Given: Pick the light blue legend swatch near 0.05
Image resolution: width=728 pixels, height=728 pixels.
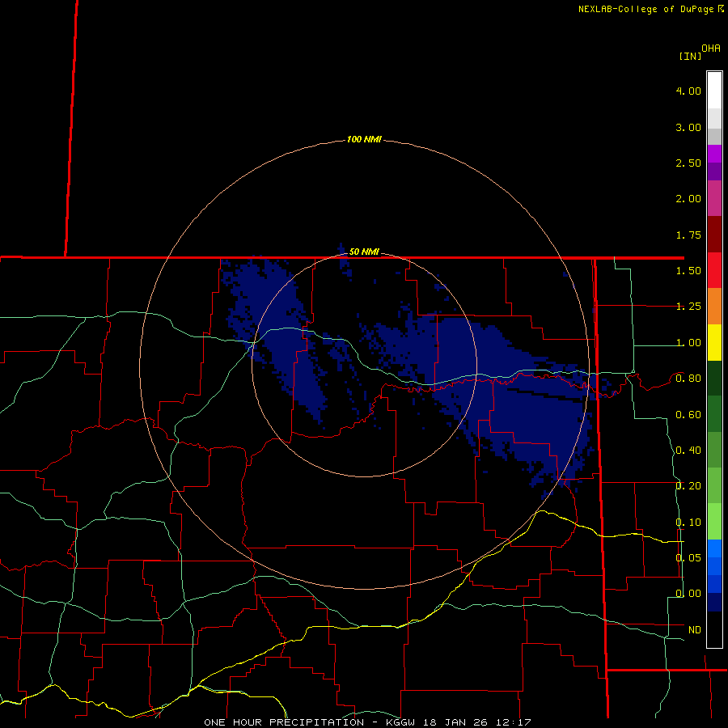Looking at the screenshot, I should 714,548.
